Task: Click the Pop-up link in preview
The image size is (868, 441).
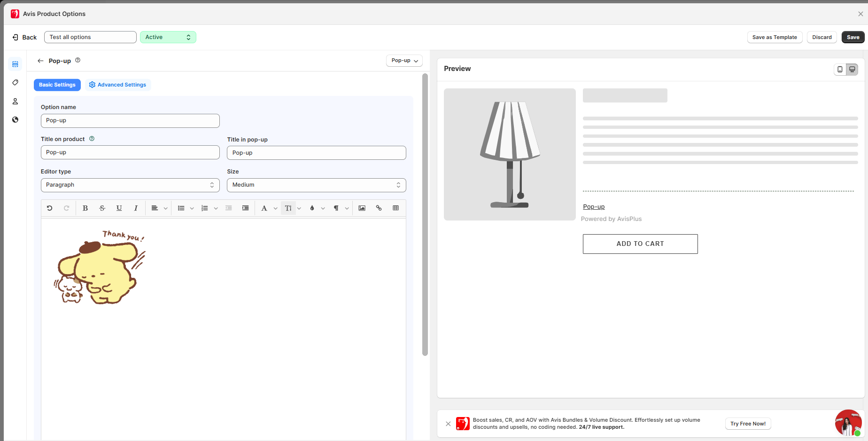Action: 594,207
